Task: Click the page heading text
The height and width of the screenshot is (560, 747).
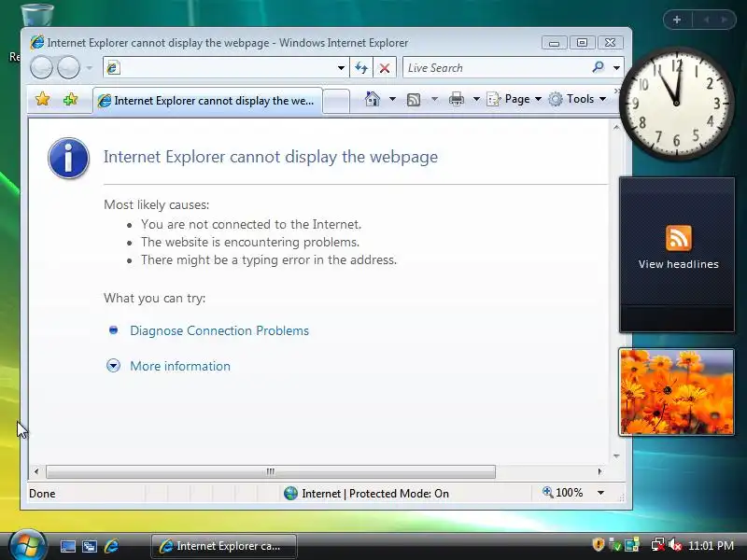Action: click(271, 157)
